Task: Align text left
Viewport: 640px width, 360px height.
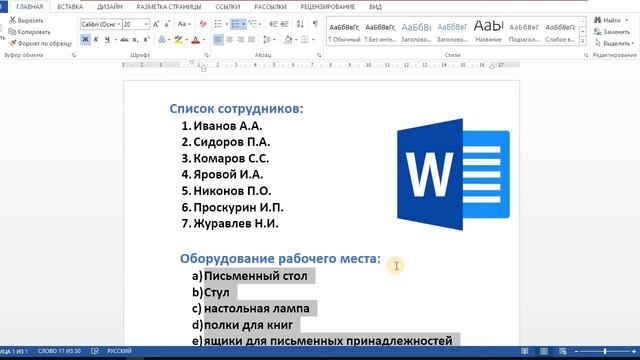Action: point(218,40)
